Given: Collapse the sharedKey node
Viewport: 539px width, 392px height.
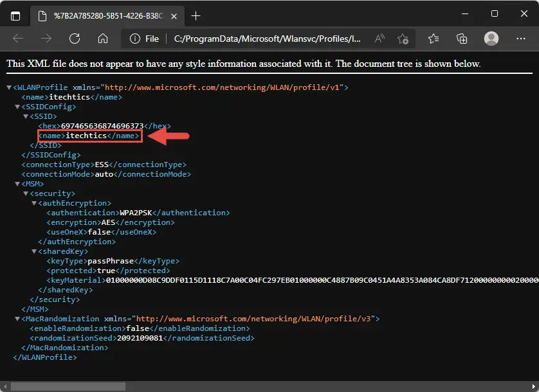Looking at the screenshot, I should point(34,251).
